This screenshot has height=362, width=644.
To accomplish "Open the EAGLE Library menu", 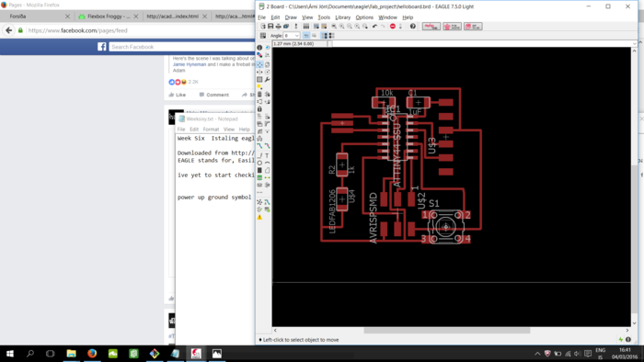I will (x=342, y=17).
